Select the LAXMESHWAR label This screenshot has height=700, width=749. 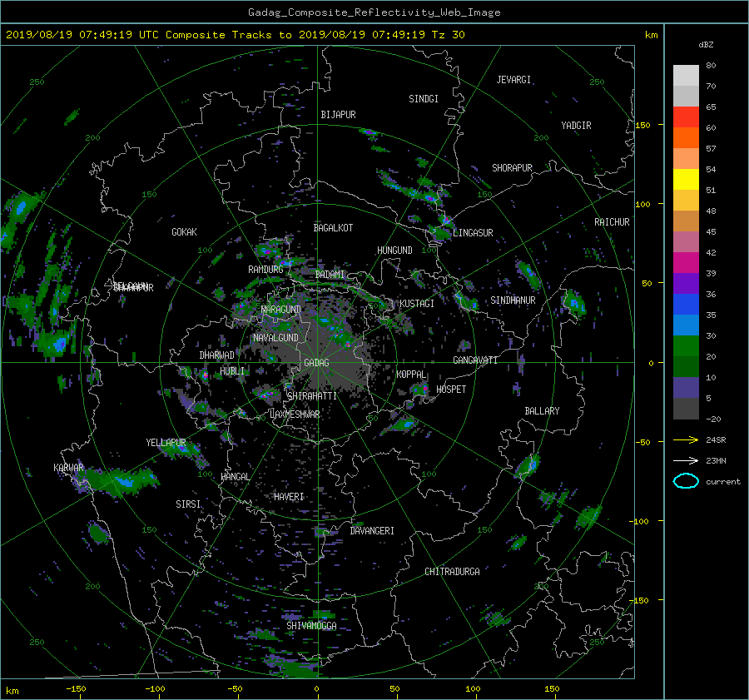tap(295, 415)
